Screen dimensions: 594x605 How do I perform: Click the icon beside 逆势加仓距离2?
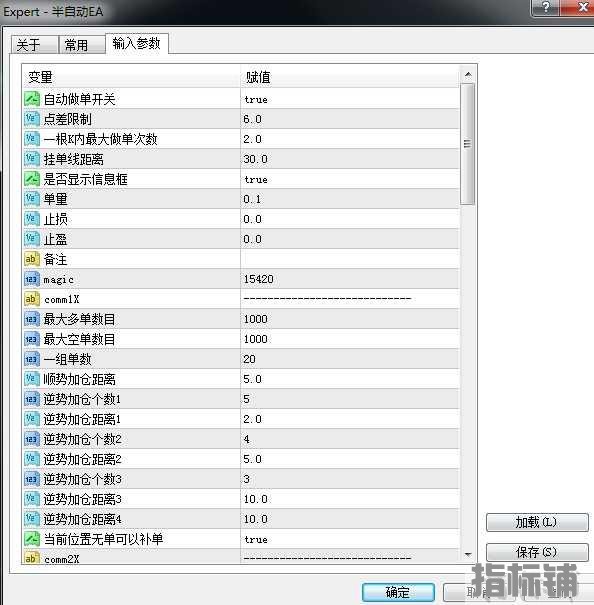point(32,460)
